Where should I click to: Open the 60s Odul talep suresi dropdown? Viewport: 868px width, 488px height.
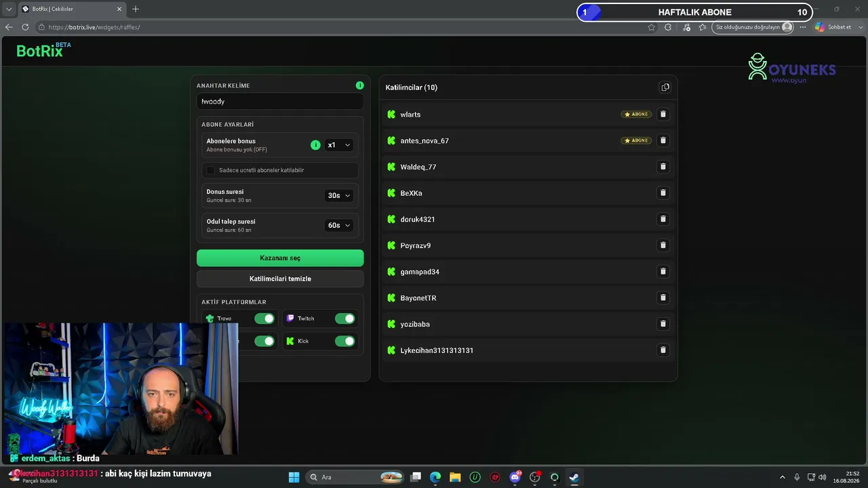tap(339, 225)
